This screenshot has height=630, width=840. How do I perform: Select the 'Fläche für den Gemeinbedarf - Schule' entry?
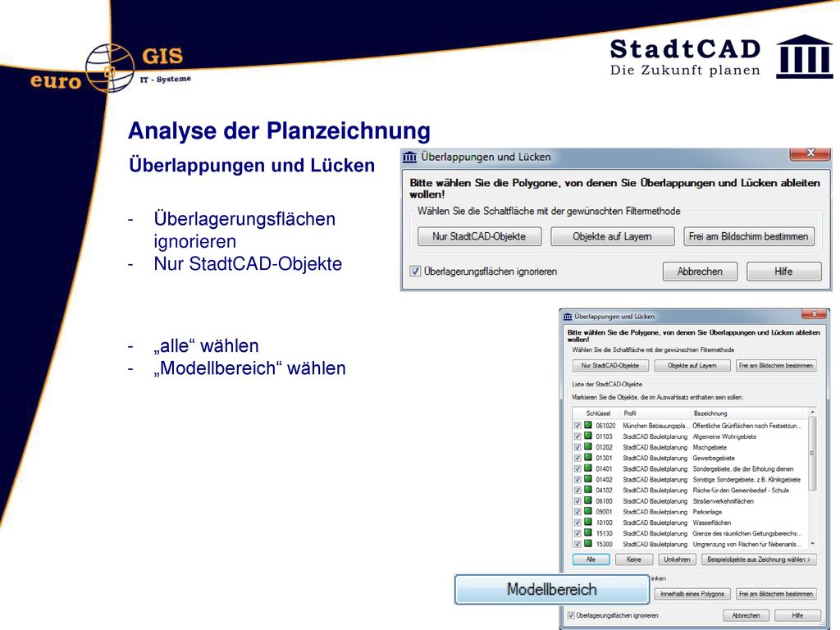tap(741, 491)
